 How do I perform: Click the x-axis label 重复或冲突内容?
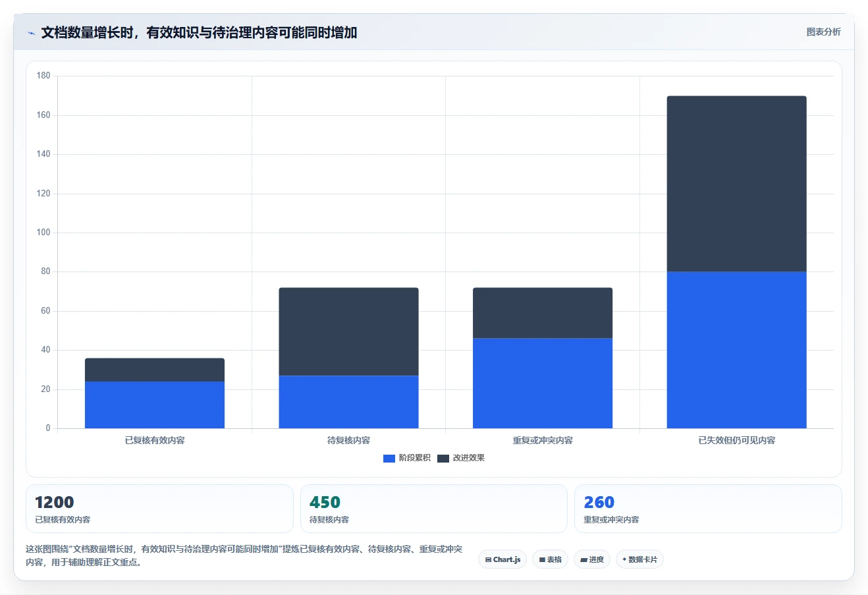pos(543,440)
